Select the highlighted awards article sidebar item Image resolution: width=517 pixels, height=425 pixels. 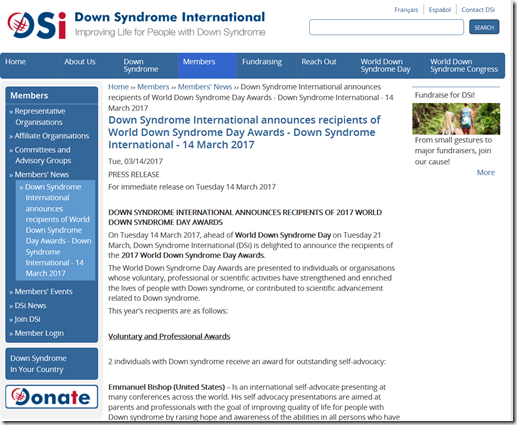55,230
